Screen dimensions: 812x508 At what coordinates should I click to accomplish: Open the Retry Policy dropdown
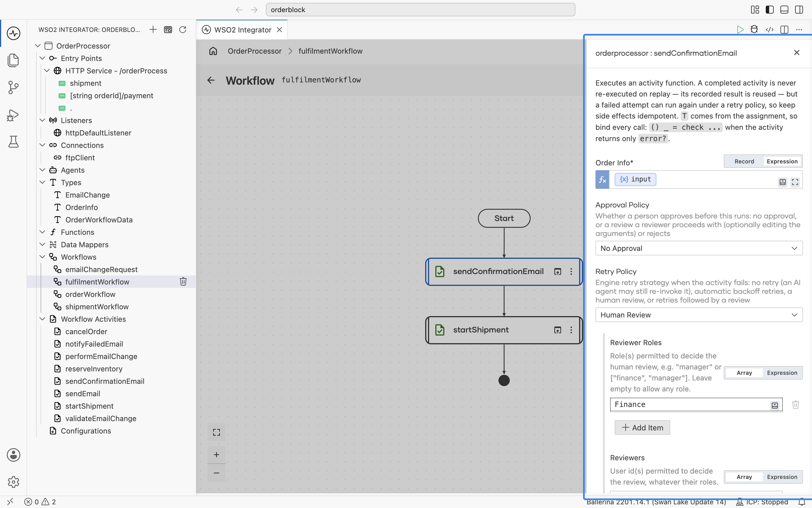click(699, 315)
